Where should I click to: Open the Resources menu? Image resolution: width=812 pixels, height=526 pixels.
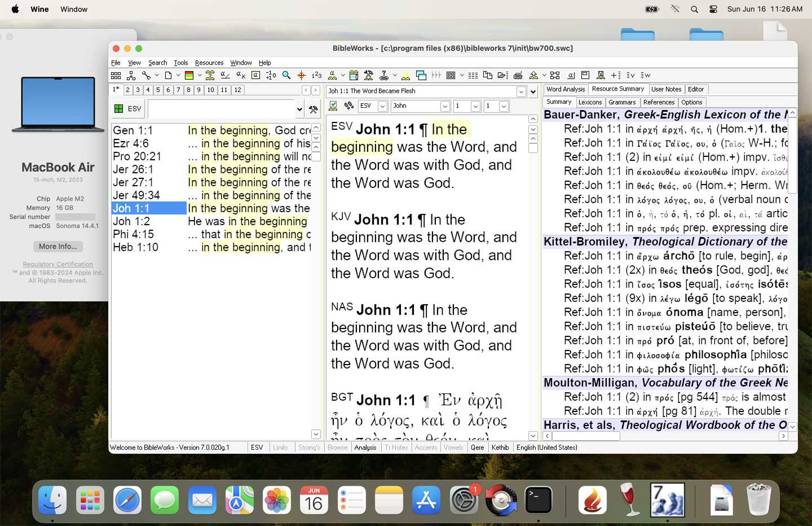coord(209,63)
